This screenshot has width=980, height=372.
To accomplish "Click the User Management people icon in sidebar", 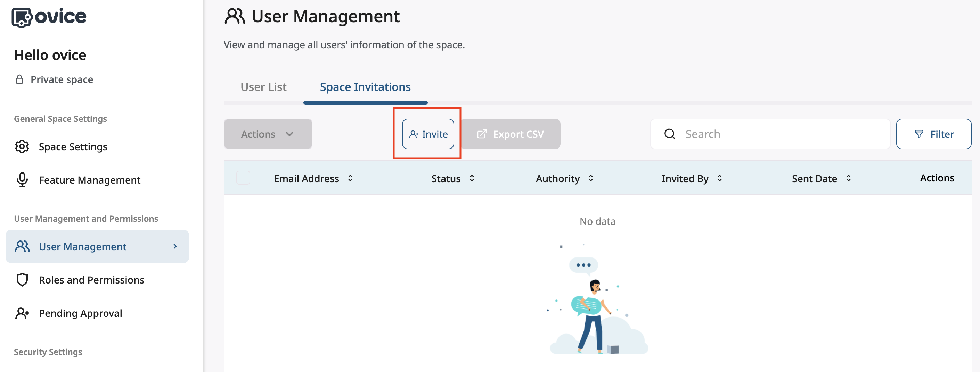I will pos(22,247).
